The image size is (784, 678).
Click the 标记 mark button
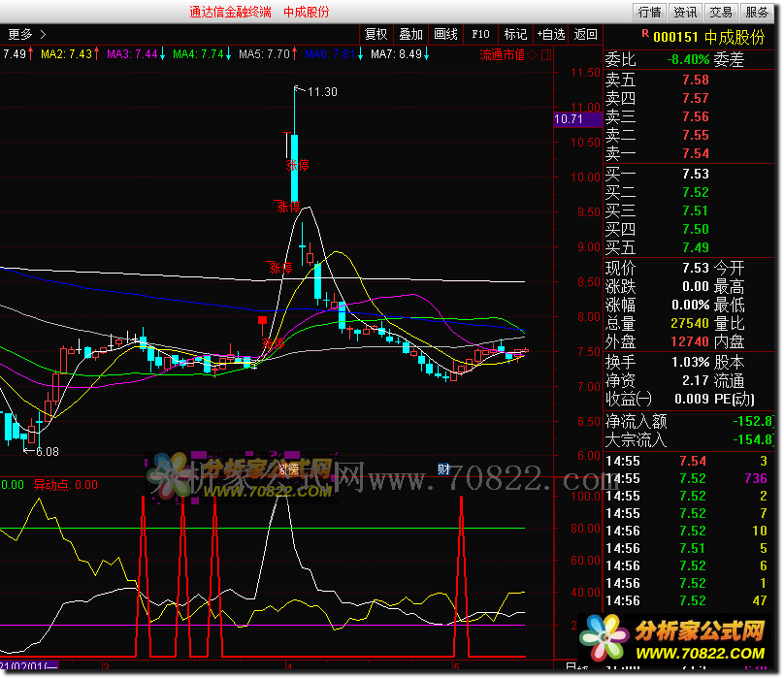[515, 35]
